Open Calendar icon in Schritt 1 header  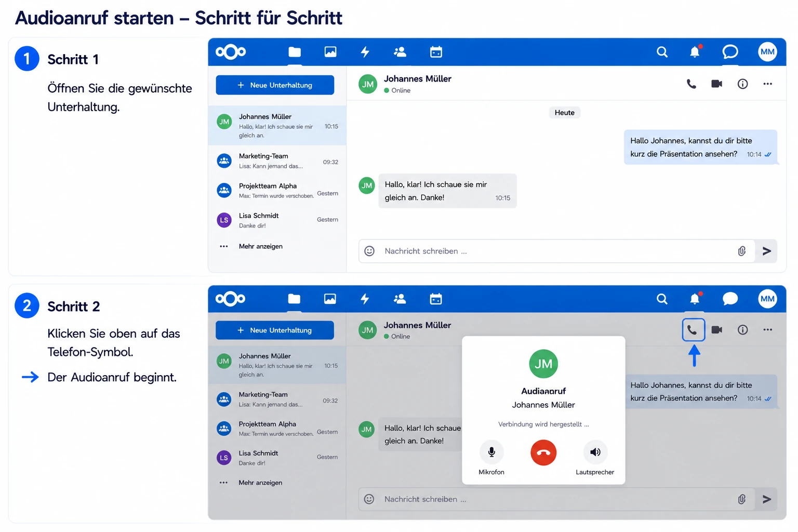(x=436, y=52)
